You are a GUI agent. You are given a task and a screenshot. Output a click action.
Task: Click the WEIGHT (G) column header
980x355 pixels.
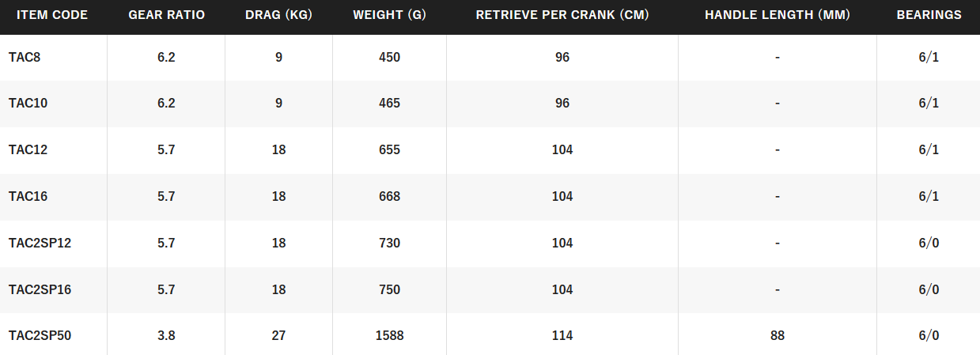tap(389, 15)
